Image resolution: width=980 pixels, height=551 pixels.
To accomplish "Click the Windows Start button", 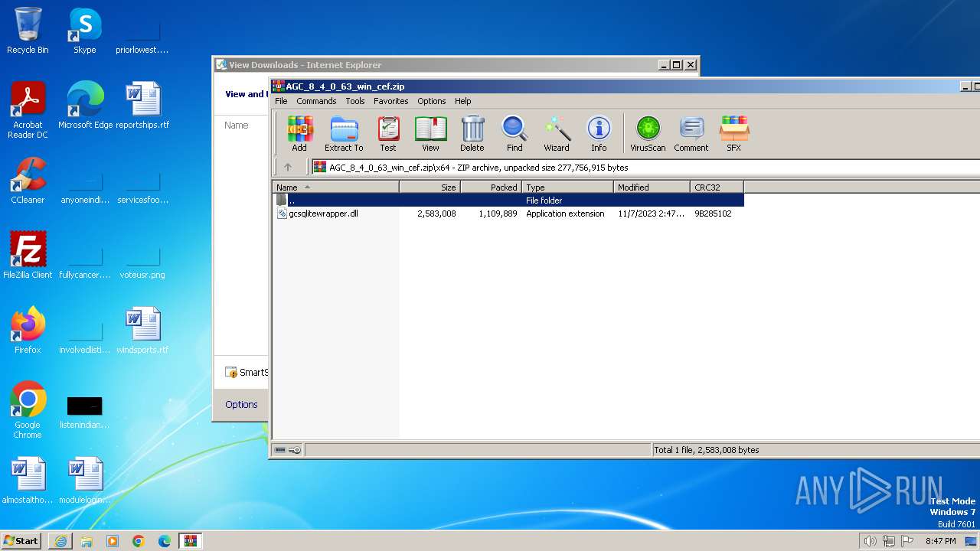I will pos(21,540).
